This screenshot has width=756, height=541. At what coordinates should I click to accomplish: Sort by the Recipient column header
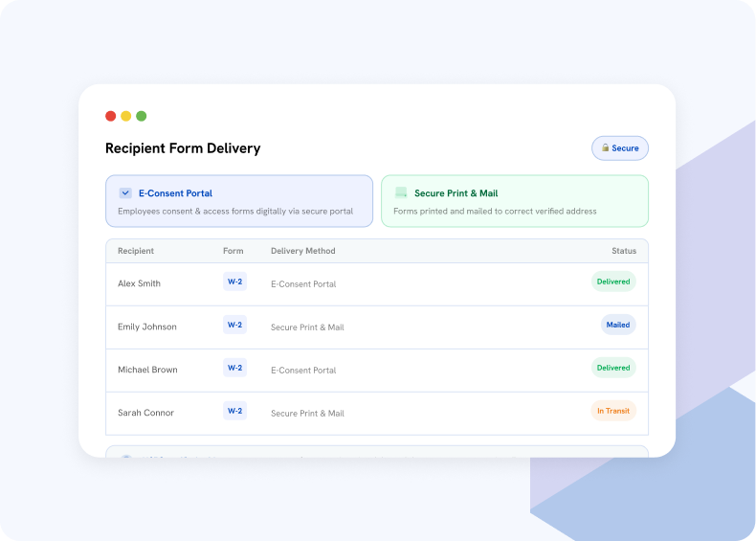pyautogui.click(x=136, y=251)
